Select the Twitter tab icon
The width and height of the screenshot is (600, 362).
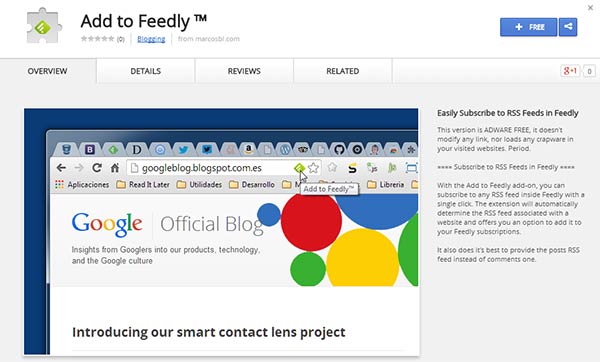pyautogui.click(x=183, y=149)
